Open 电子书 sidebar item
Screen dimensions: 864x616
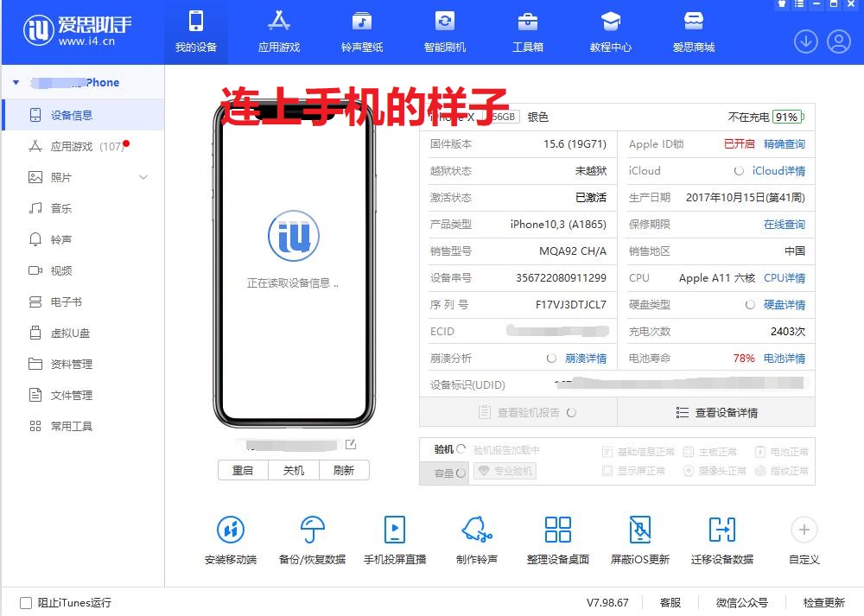click(83, 302)
